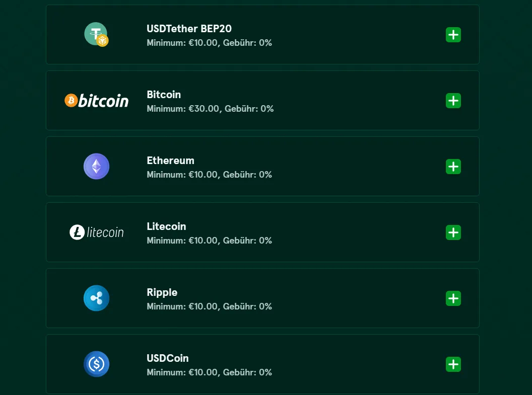Choose the Ripple title text
532x395 pixels.
[x=162, y=292]
